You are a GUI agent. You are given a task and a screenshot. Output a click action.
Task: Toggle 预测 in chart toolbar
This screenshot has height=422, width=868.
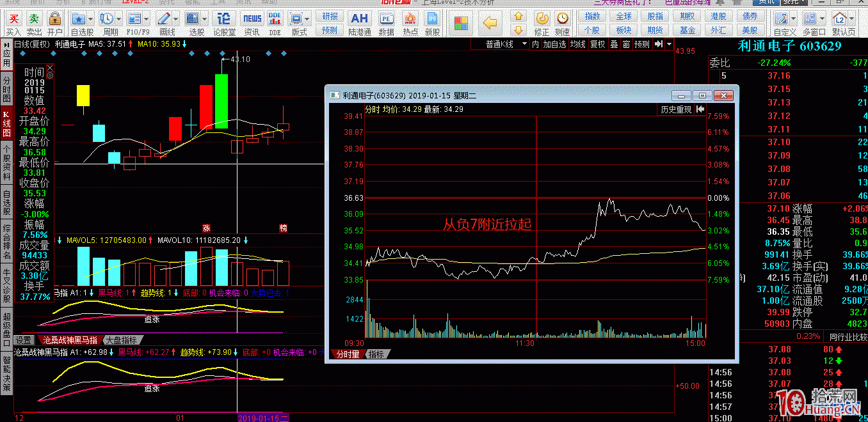pyautogui.click(x=642, y=44)
